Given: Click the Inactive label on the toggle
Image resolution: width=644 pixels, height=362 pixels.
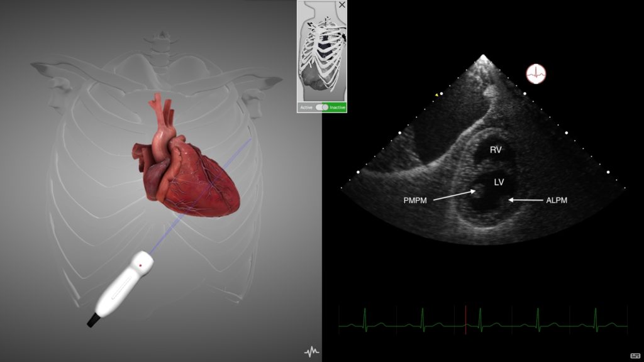Looking at the screenshot, I should pyautogui.click(x=337, y=107).
